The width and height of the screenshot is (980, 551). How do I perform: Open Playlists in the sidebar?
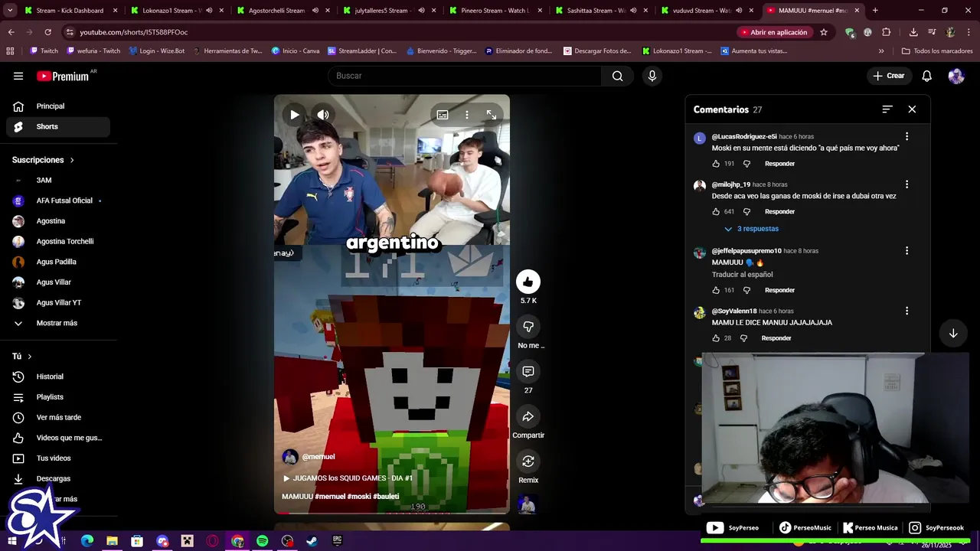coord(58,397)
